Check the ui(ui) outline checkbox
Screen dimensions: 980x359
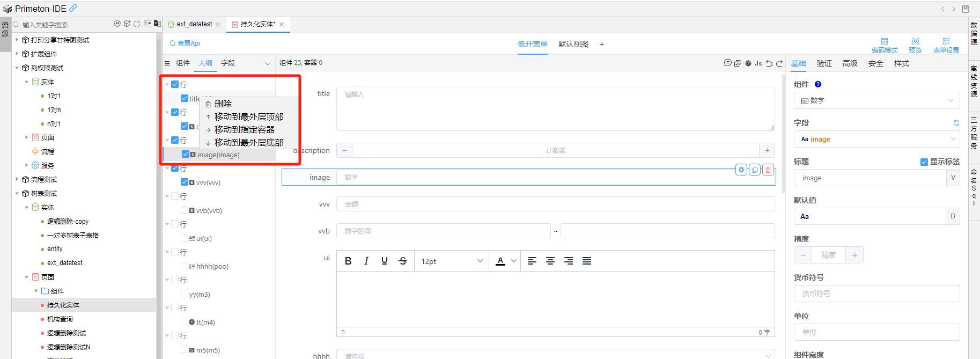pos(185,238)
